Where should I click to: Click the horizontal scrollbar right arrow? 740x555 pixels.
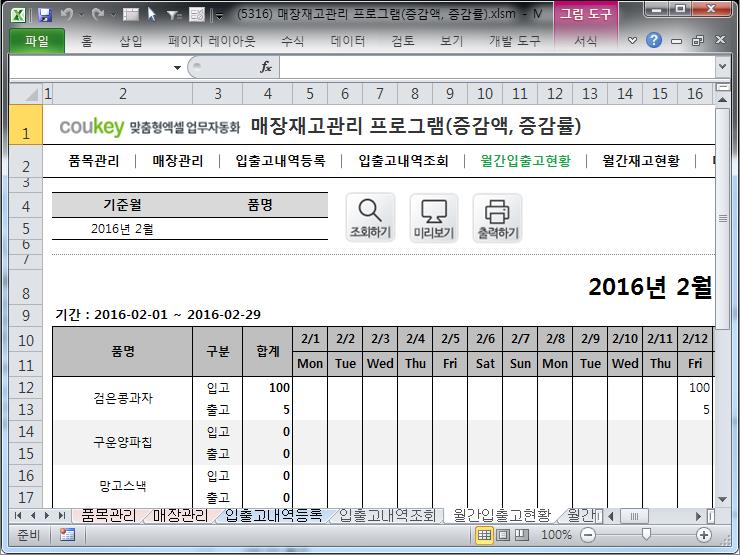click(x=699, y=516)
